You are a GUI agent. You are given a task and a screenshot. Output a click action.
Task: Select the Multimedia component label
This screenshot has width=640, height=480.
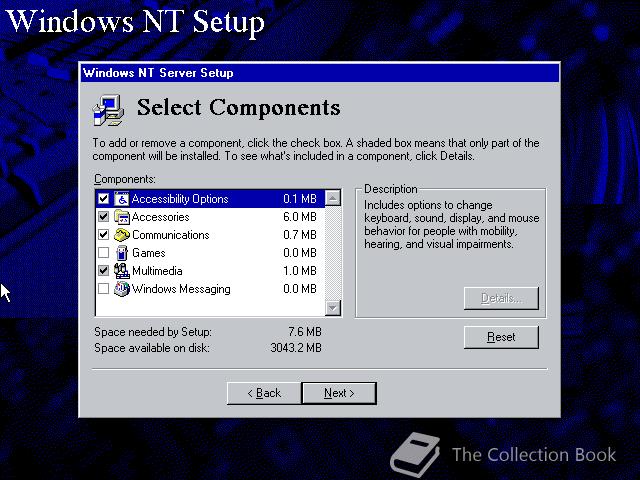click(x=158, y=271)
